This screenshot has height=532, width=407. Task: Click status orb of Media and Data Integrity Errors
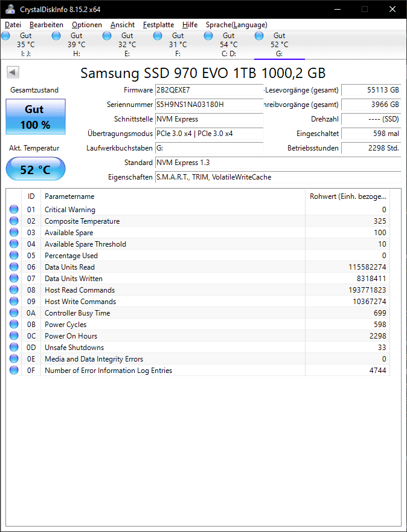click(14, 359)
